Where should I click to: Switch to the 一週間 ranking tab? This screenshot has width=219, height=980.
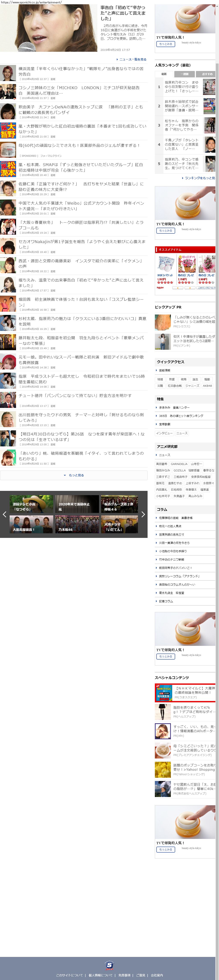(184, 74)
